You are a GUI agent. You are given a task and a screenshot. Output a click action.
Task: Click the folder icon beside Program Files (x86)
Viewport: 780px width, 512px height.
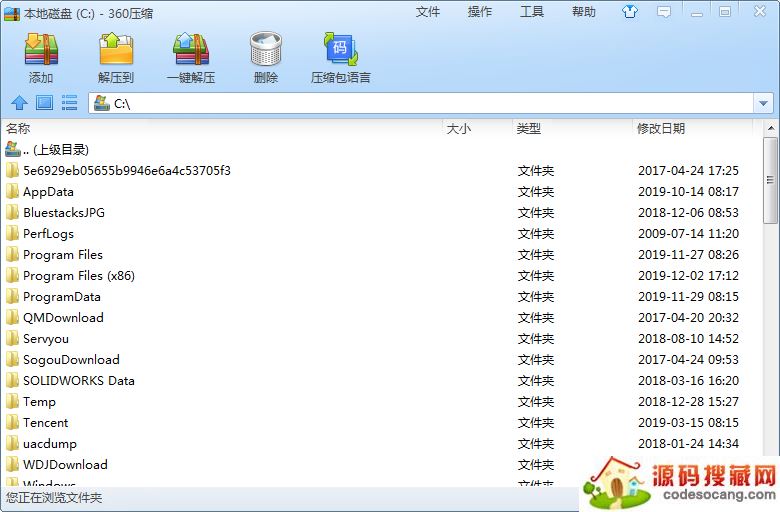tap(12, 276)
